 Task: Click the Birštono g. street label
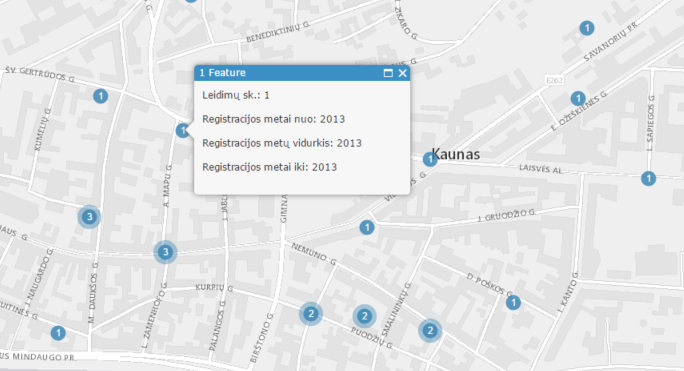[x=261, y=338]
